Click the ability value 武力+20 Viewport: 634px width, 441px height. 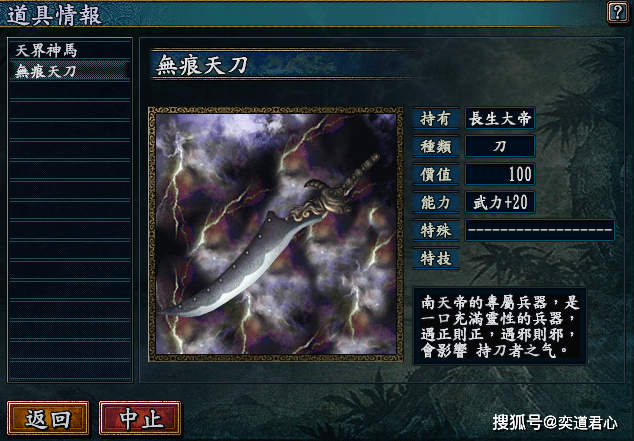pyautogui.click(x=500, y=202)
